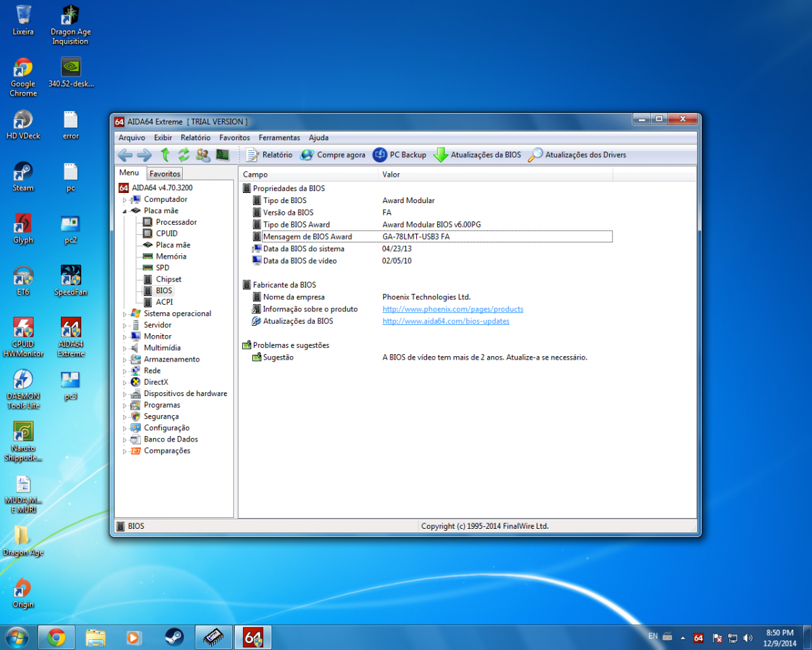Switch to the Favoritos tab

tap(165, 174)
